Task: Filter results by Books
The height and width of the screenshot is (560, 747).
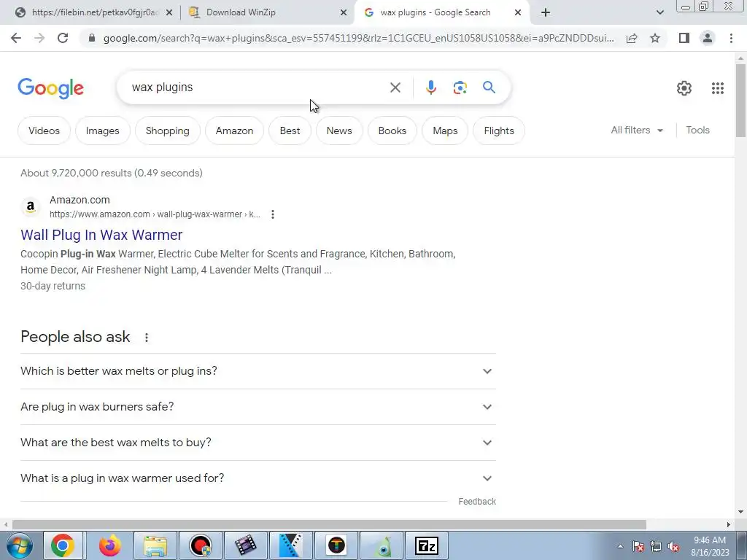Action: [392, 131]
